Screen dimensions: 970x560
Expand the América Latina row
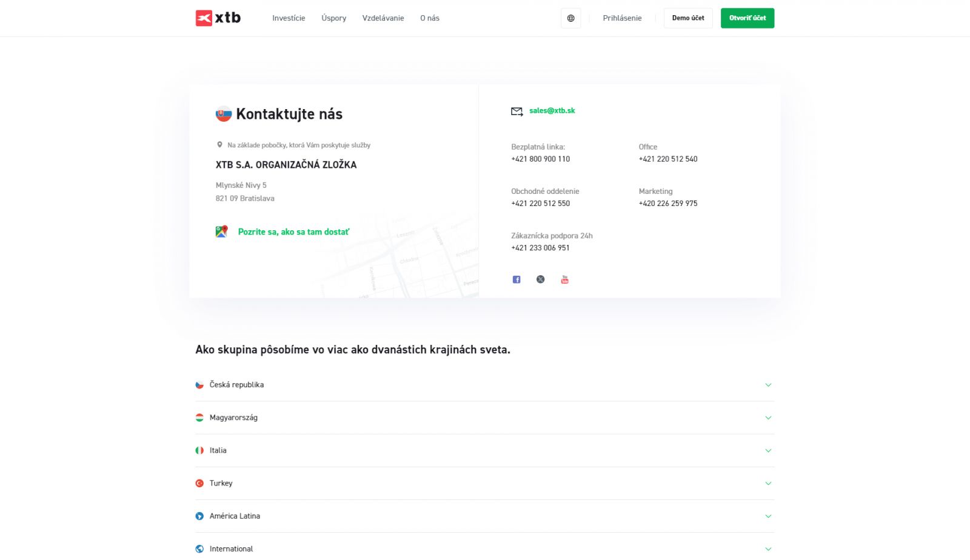coord(235,516)
